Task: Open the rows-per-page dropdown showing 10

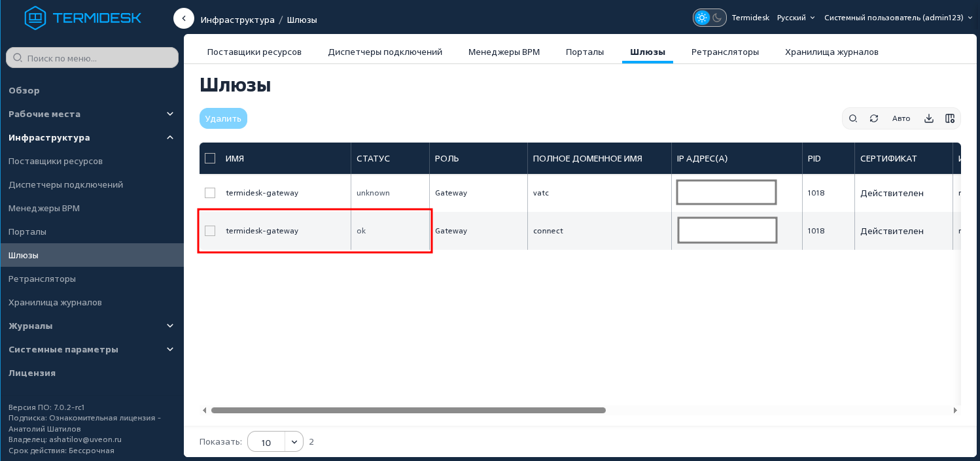Action: pyautogui.click(x=275, y=442)
